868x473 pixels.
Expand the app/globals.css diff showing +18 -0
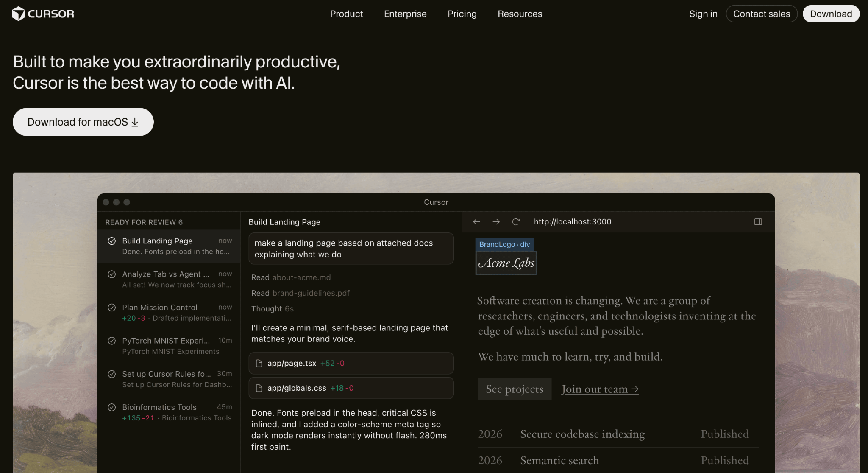pyautogui.click(x=351, y=388)
